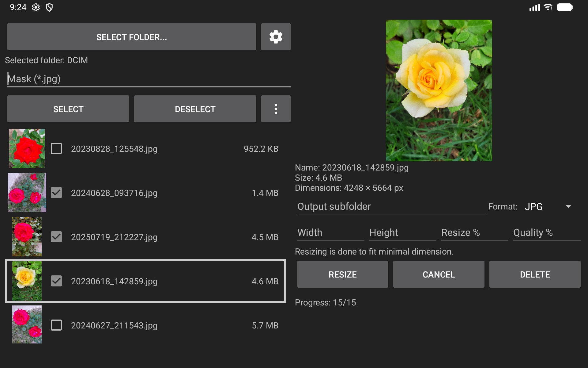The height and width of the screenshot is (368, 588).
Task: Tap the status bar settings gear icon
Action: pyautogui.click(x=36, y=7)
